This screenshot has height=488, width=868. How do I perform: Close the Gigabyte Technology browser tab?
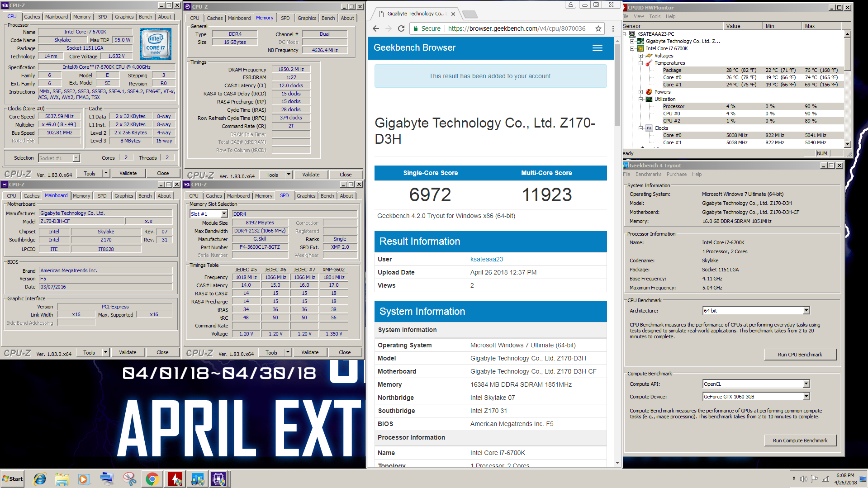tap(453, 14)
